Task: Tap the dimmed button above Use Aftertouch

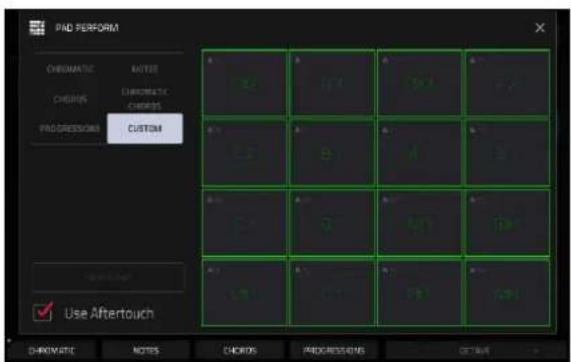Action: pyautogui.click(x=108, y=278)
